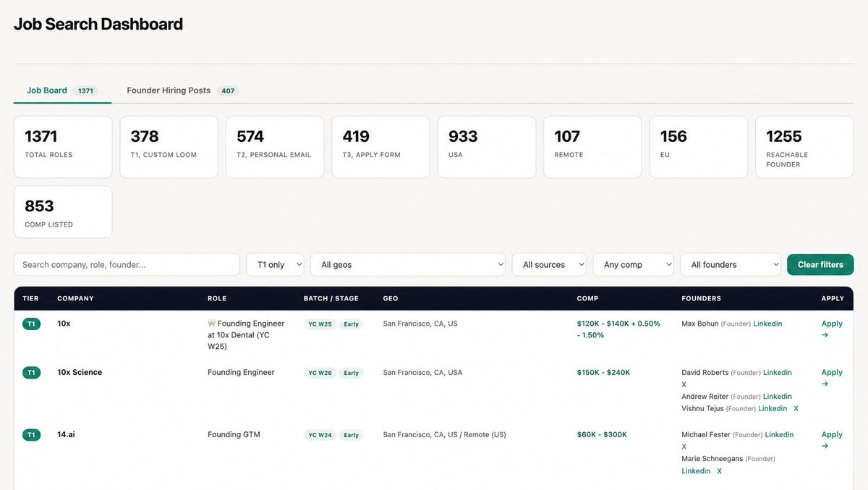
Task: Expand the Any comp dropdown
Action: pyautogui.click(x=633, y=264)
